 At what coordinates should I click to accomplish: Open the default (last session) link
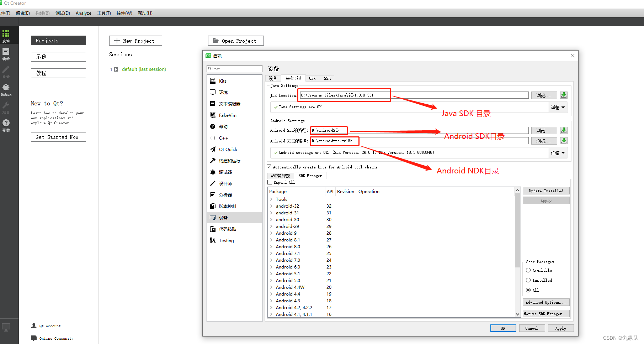click(x=144, y=69)
